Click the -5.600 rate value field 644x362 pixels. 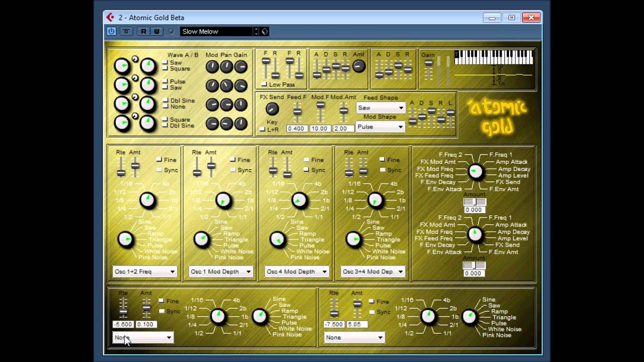click(123, 324)
